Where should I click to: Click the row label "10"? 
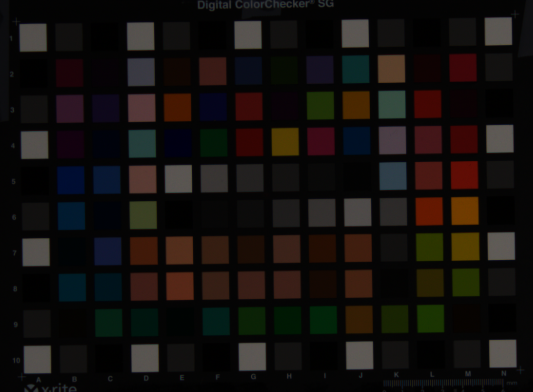click(x=16, y=361)
